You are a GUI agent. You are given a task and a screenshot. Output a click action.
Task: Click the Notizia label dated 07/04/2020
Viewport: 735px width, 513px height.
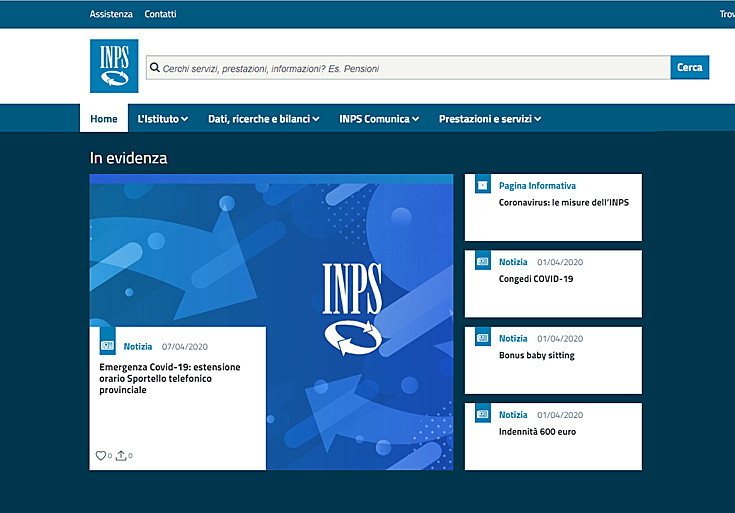coord(138,347)
